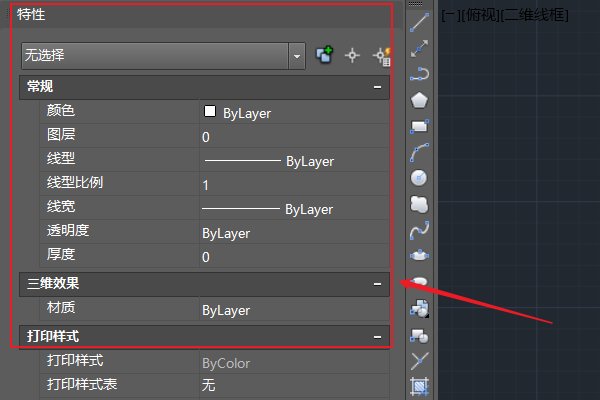The width and height of the screenshot is (600, 400).
Task: Select the Polygon tool
Action: coord(419,100)
